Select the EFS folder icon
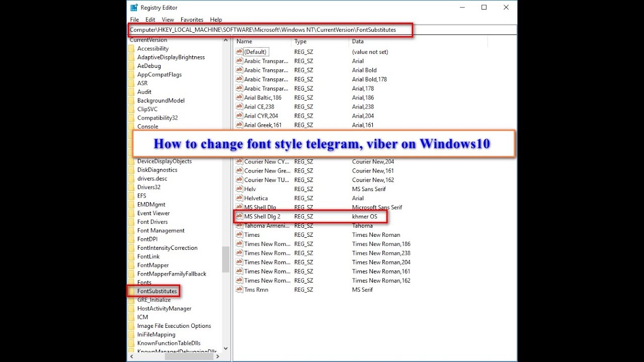Viewport: 644px width, 362px height. (131, 196)
